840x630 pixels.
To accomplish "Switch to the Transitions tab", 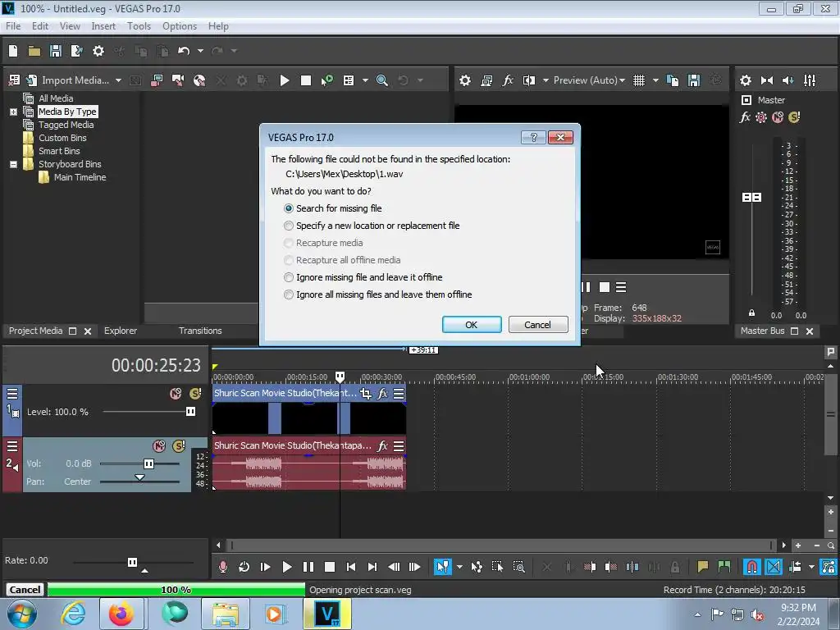I will coord(200,331).
